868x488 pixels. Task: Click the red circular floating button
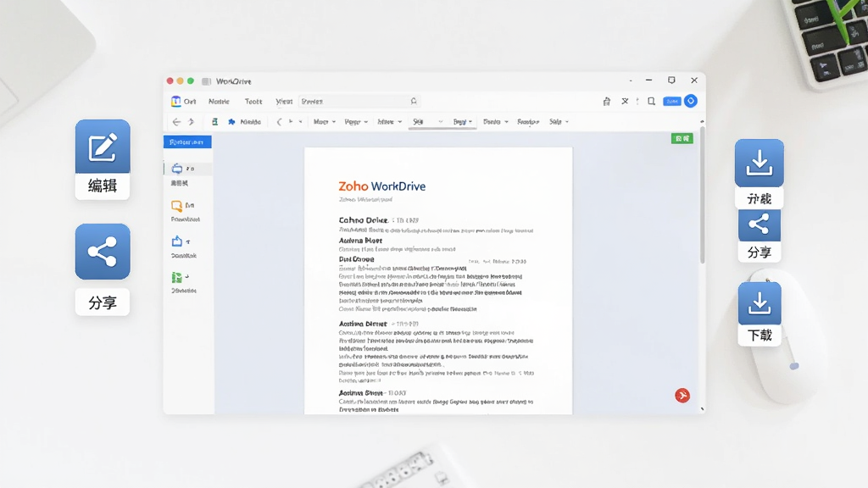682,395
